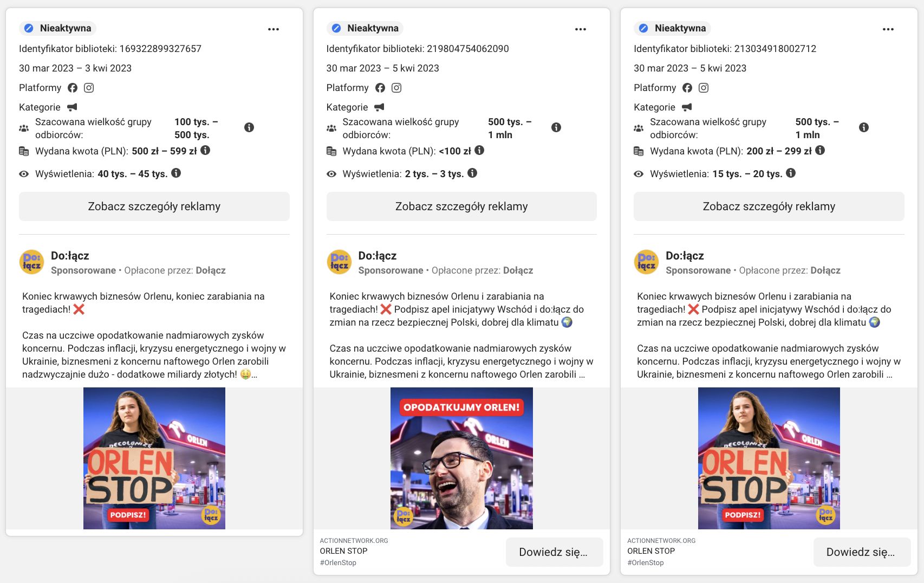
Task: Click ACTIONNETWORK.ORG domain in ad 213034918002712
Action: (x=661, y=541)
